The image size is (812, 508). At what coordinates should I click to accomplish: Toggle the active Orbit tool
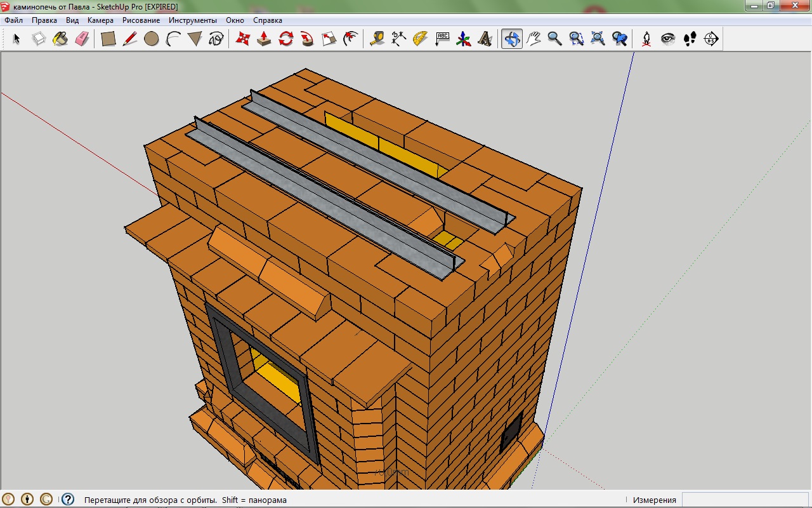[511, 39]
